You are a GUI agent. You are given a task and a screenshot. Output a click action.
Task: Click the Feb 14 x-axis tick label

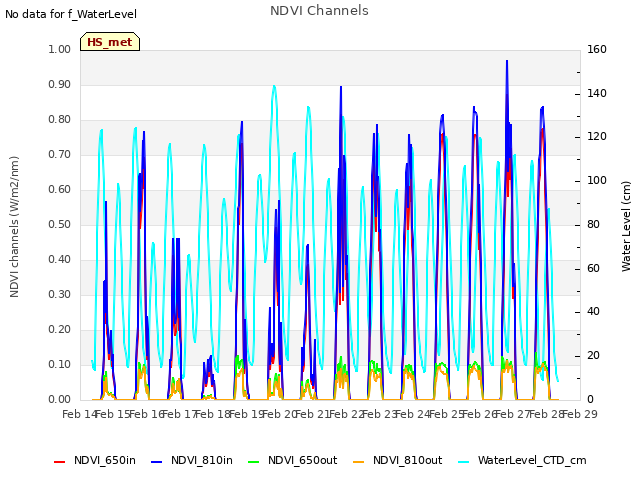pos(79,414)
